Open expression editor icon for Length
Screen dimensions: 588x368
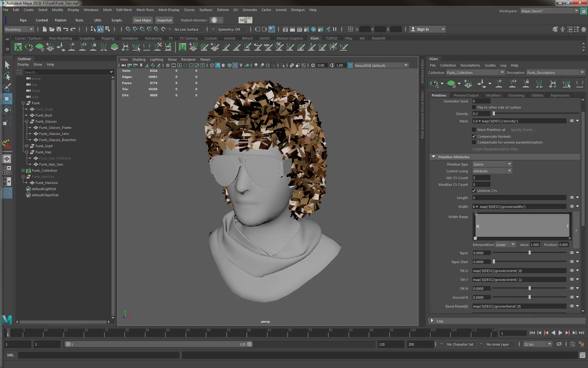coord(571,198)
